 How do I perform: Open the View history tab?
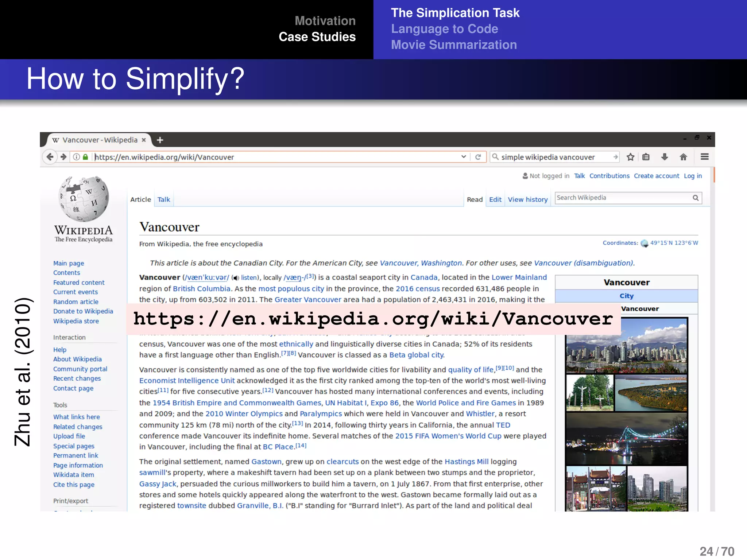pyautogui.click(x=527, y=199)
